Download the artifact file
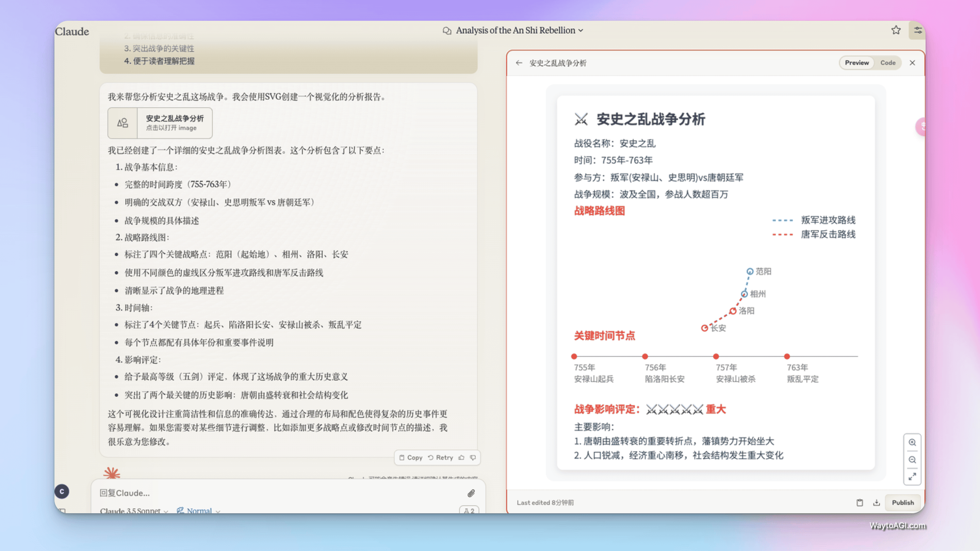The height and width of the screenshot is (551, 980). coord(877,502)
